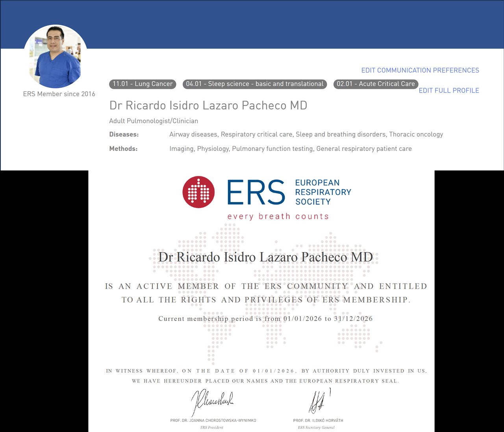Select the 11.01 - Lung Cancer tag
Screen dimensions: 504x432
pos(143,84)
